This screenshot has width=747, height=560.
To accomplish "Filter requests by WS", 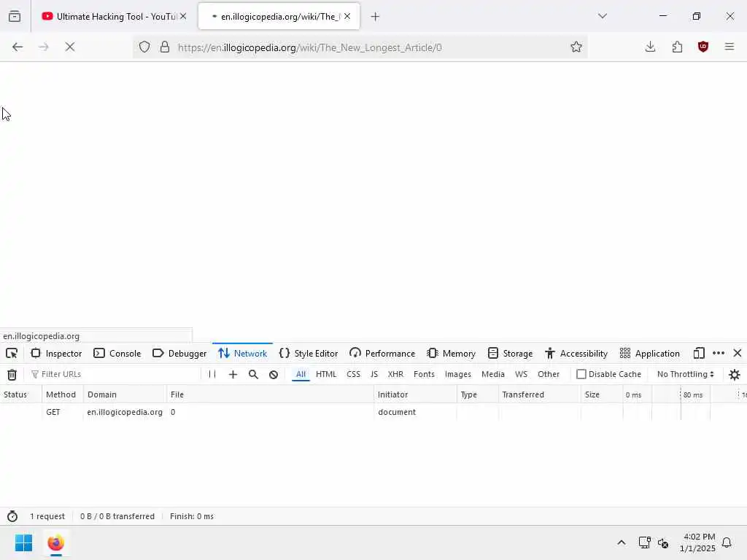I will click(521, 374).
